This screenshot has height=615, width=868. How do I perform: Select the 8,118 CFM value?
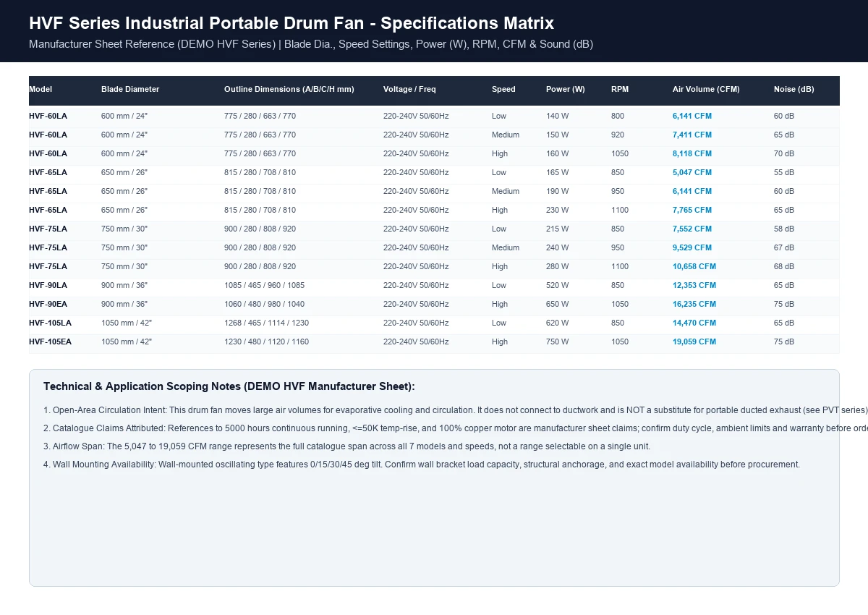pyautogui.click(x=692, y=153)
